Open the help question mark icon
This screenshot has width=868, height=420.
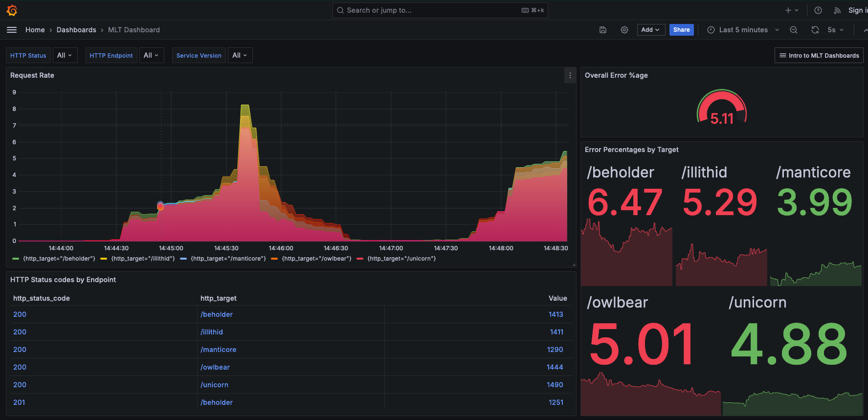pos(818,10)
